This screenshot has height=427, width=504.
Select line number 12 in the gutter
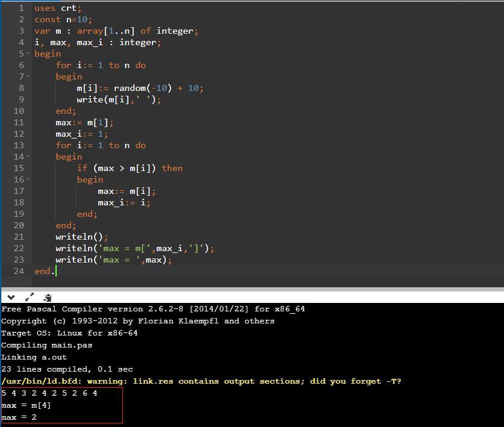pos(19,134)
